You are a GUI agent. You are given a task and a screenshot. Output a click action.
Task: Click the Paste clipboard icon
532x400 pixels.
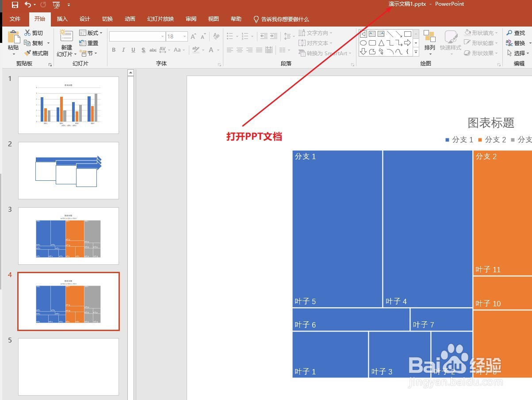click(x=13, y=37)
